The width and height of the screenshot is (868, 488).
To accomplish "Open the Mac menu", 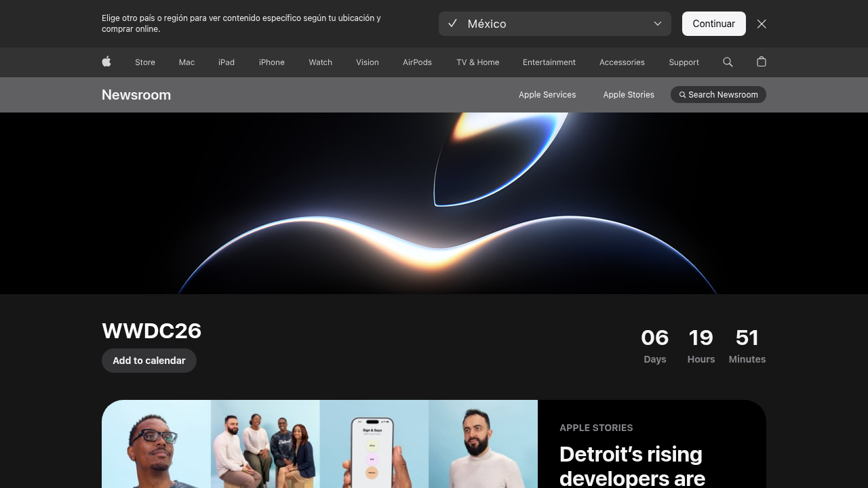I will [186, 62].
